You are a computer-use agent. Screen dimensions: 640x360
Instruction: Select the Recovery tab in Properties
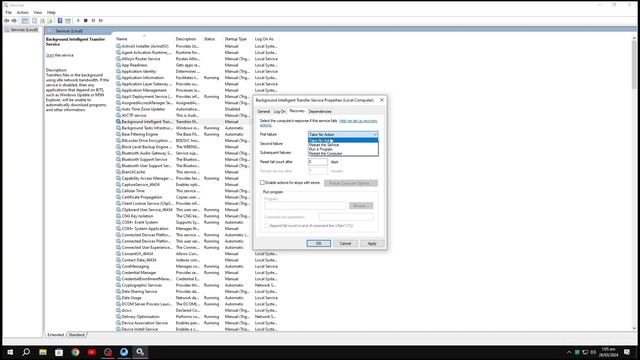tap(297, 111)
